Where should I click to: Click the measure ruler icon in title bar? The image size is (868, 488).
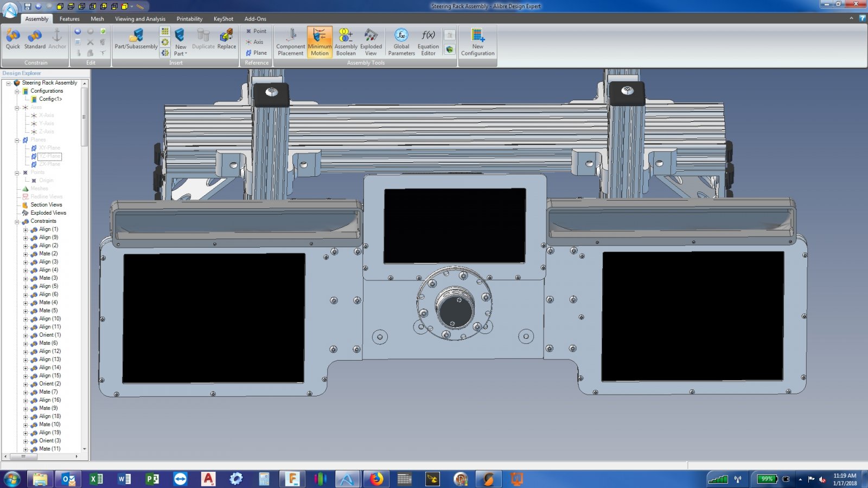click(x=140, y=7)
